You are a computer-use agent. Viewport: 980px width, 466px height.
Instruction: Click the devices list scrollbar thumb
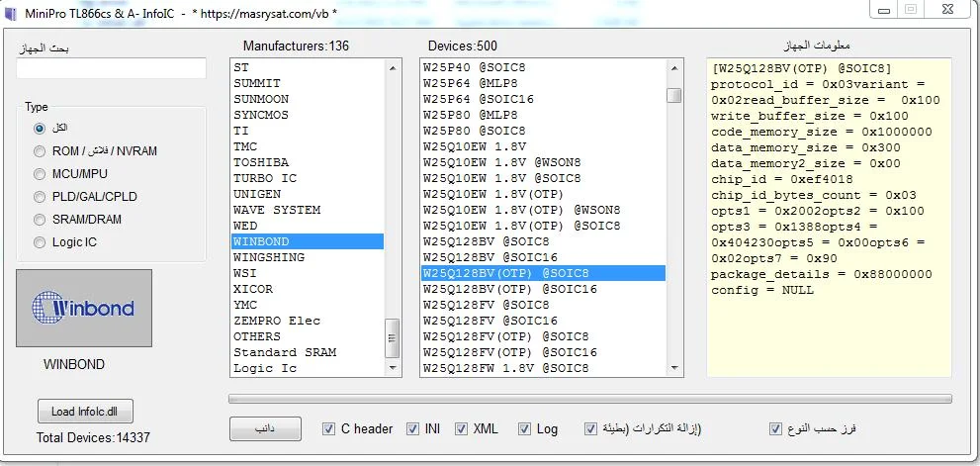pyautogui.click(x=673, y=95)
